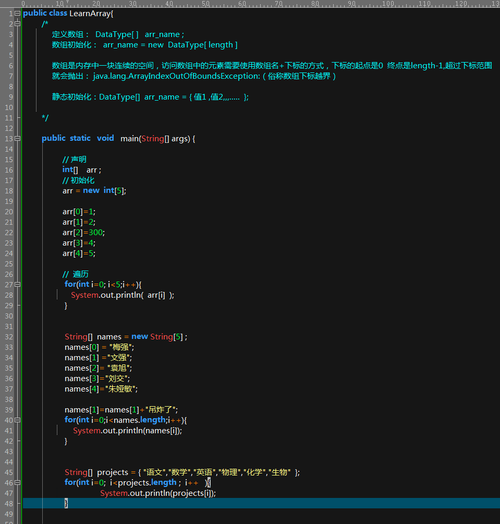This screenshot has height=524, width=500.
Task: Collapse the for loop fold on line 27
Action: coord(17,284)
